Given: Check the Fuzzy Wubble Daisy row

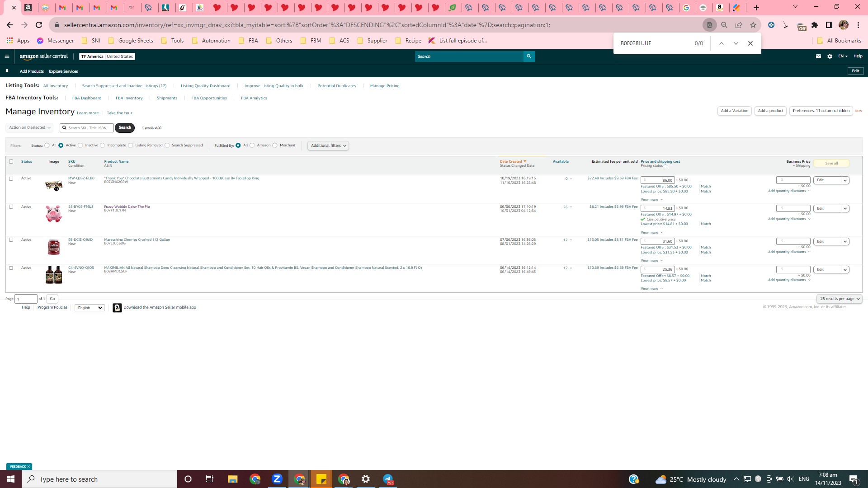Looking at the screenshot, I should point(11,207).
